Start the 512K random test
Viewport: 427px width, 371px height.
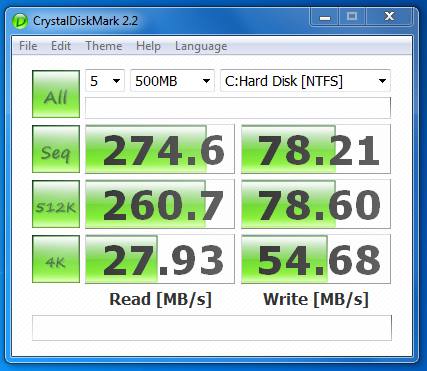(x=56, y=204)
